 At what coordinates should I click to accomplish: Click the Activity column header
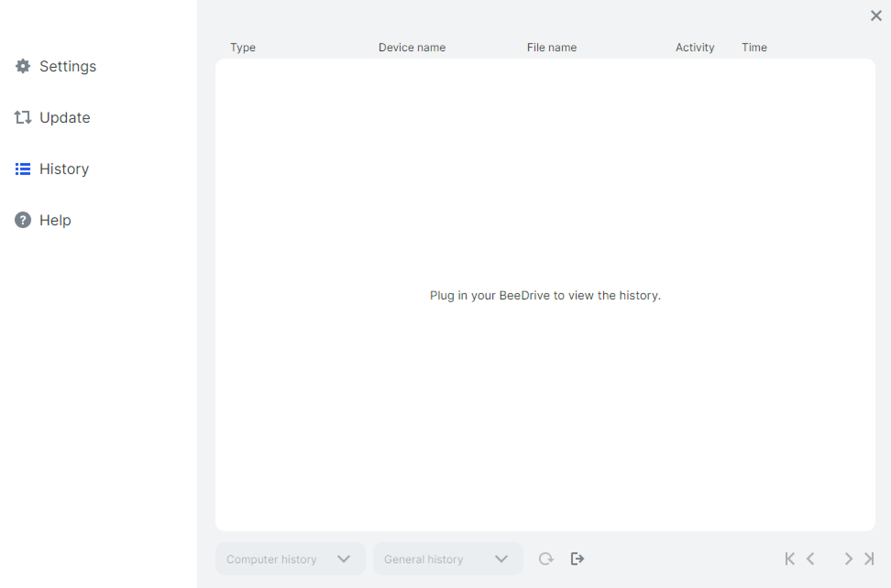point(695,48)
